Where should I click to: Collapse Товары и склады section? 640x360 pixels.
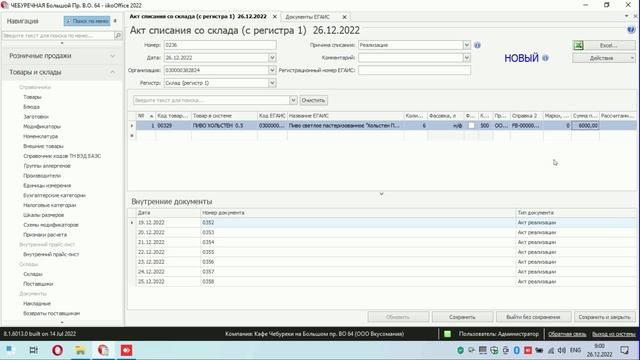tap(112, 72)
